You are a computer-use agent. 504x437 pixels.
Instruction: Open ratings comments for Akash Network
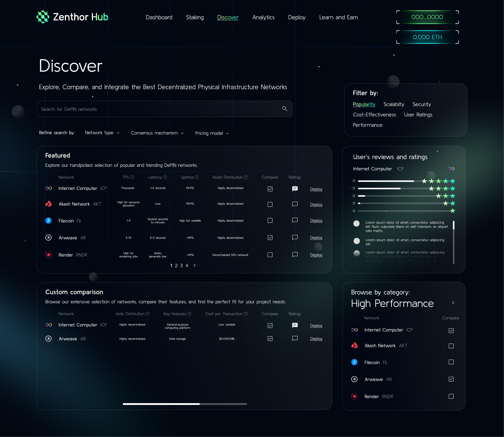[x=295, y=204]
